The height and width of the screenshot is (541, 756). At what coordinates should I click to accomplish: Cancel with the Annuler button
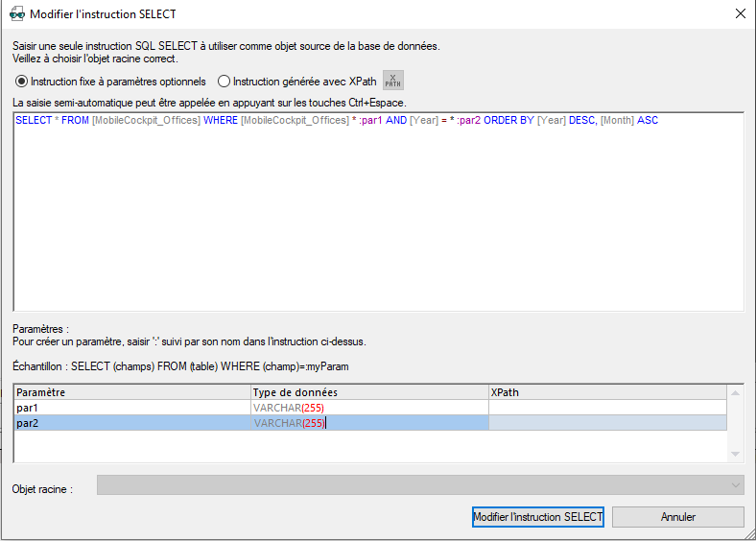pyautogui.click(x=677, y=517)
